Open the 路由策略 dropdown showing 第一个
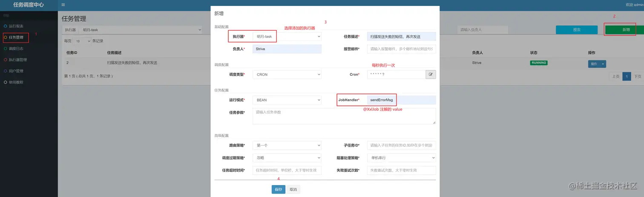644x197 pixels. [x=287, y=145]
